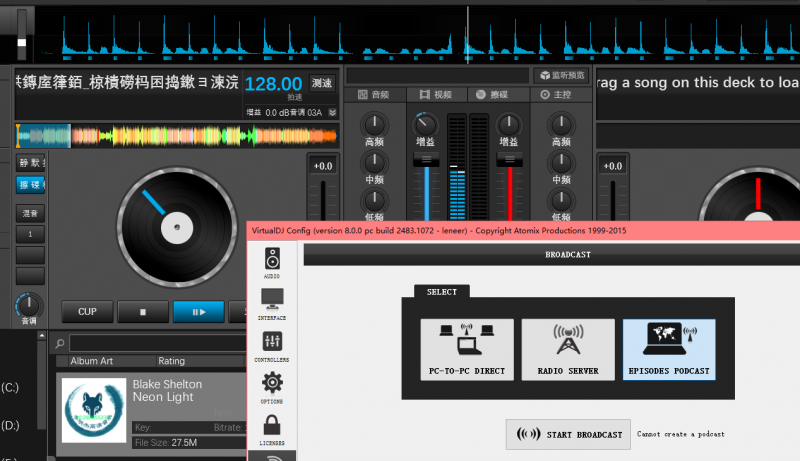This screenshot has width=800, height=461.
Task: Open the Options gear icon
Action: coord(272,385)
